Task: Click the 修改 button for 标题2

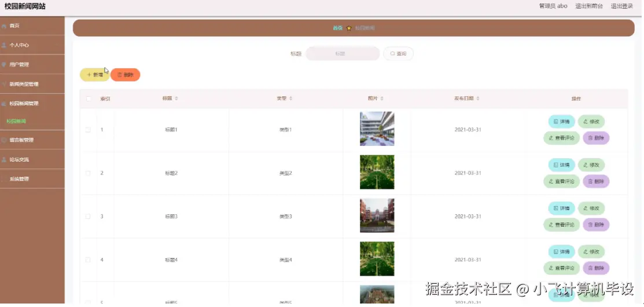Action: click(591, 165)
